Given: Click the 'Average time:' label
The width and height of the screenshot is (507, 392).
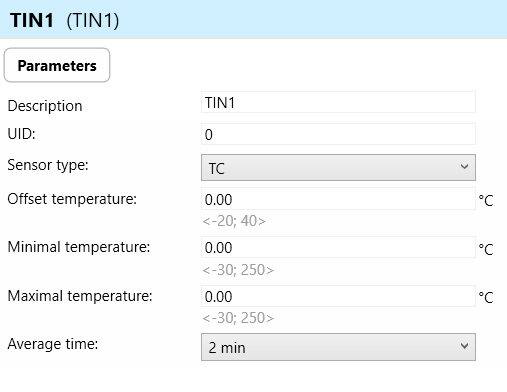Looking at the screenshot, I should click(x=53, y=344).
